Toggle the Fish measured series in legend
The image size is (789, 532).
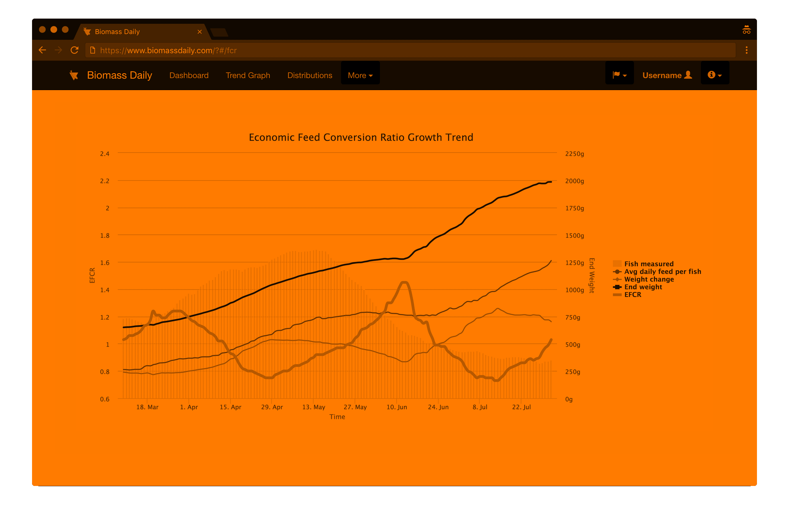[643, 264]
